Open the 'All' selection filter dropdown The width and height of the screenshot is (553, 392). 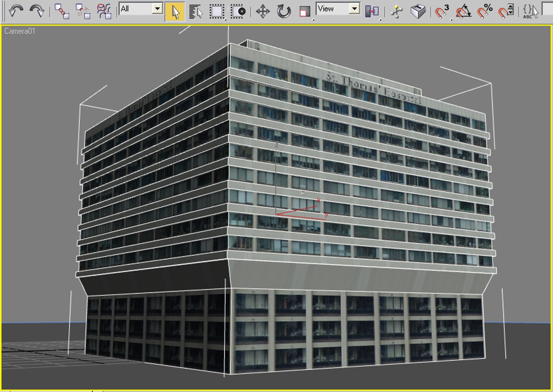[141, 9]
